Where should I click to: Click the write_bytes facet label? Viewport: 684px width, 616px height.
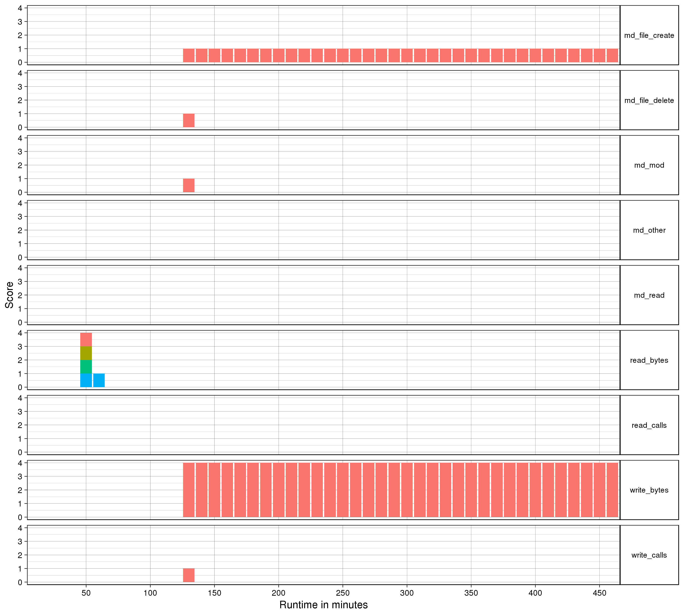[649, 491]
